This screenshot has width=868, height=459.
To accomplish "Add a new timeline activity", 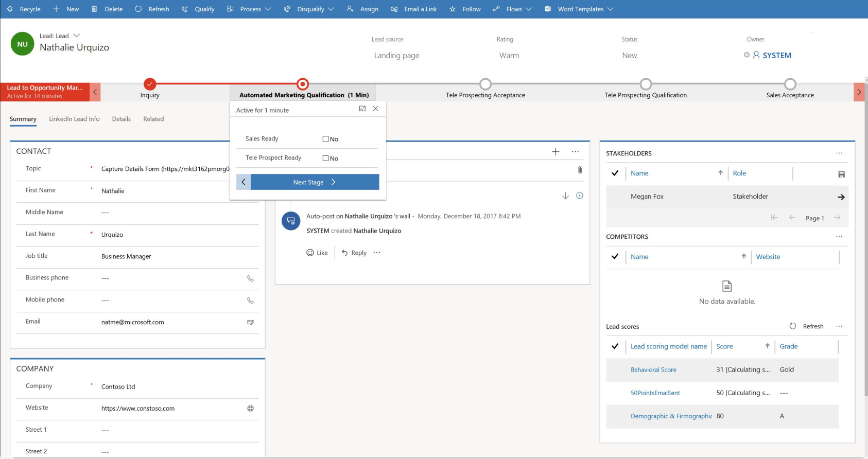I will click(555, 152).
